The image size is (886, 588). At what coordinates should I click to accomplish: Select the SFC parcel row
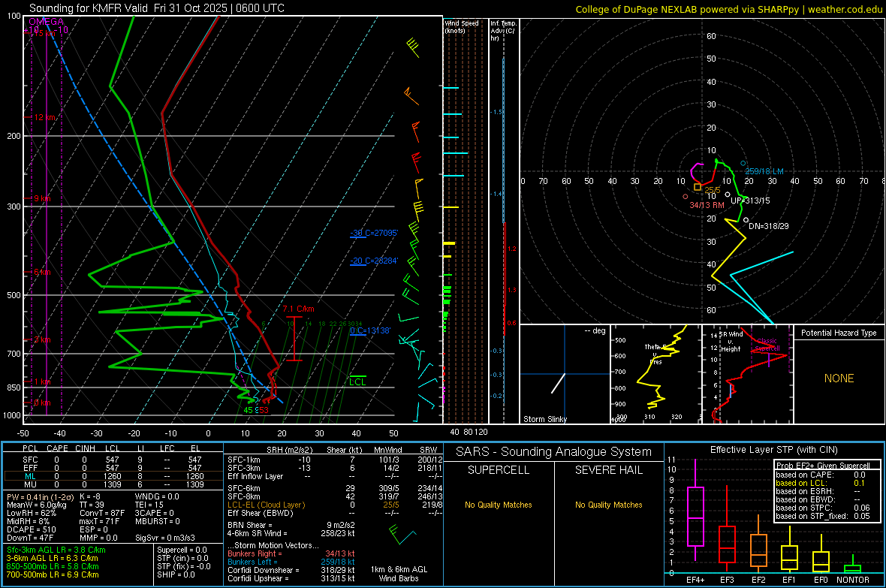[113, 460]
